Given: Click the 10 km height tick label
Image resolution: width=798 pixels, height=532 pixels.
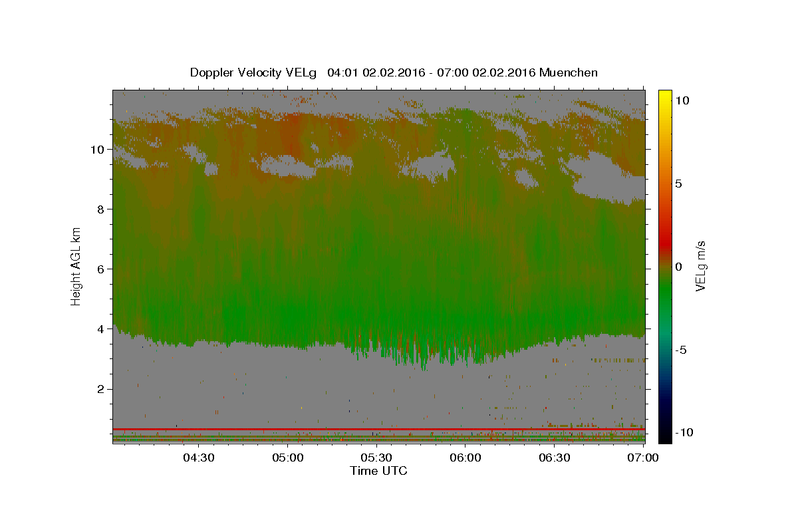Looking at the screenshot, I should pos(98,150).
